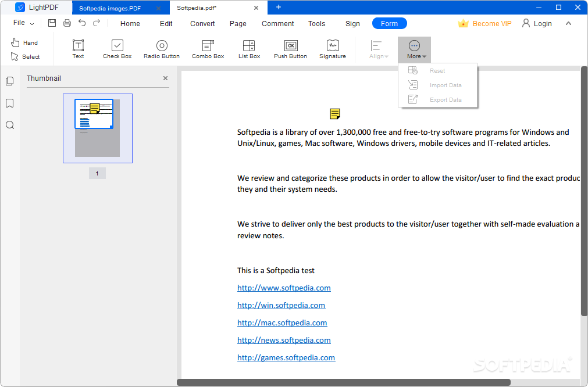Click the Thumbnail panel title
This screenshot has width=588, height=387.
[44, 78]
